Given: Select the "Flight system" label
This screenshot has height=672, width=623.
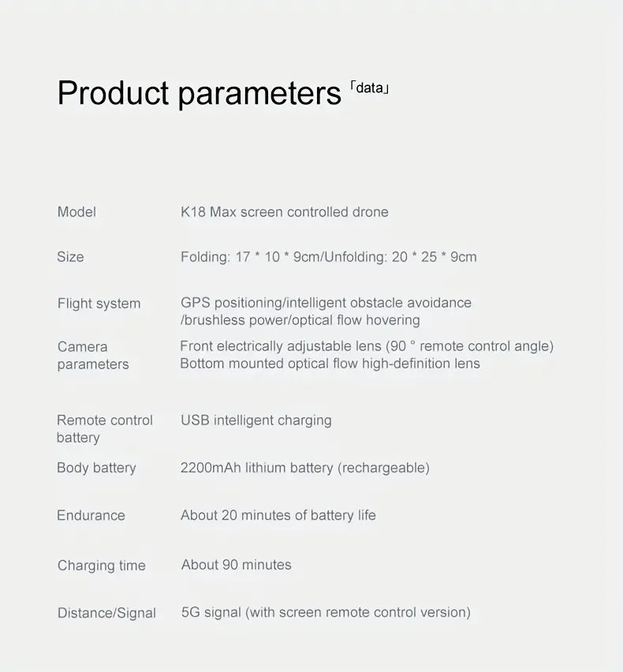Looking at the screenshot, I should 99,304.
